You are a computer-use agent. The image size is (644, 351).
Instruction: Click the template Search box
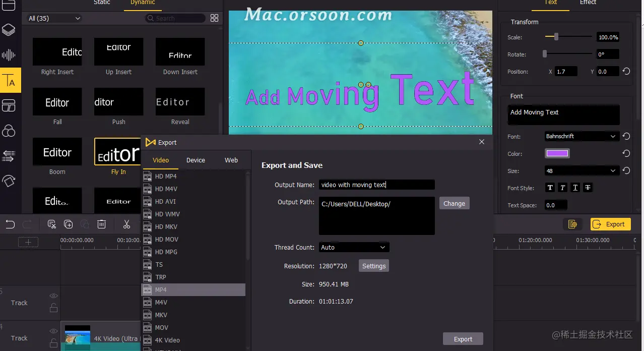pos(175,18)
